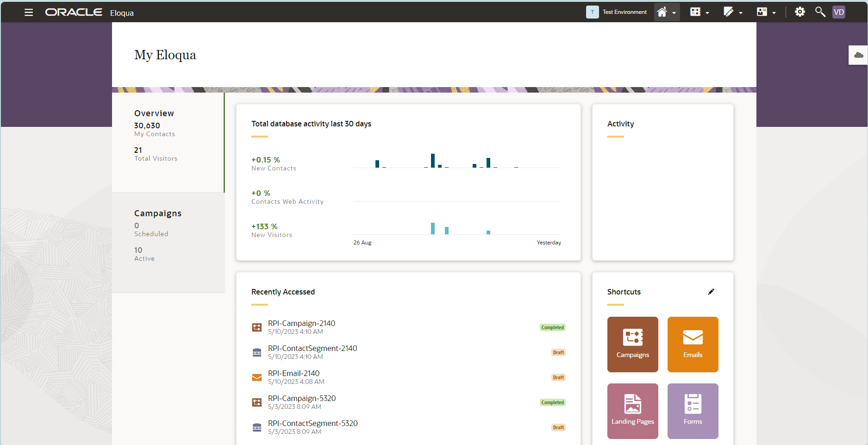Open the hamburger navigation menu
The image size is (868, 445).
[29, 13]
